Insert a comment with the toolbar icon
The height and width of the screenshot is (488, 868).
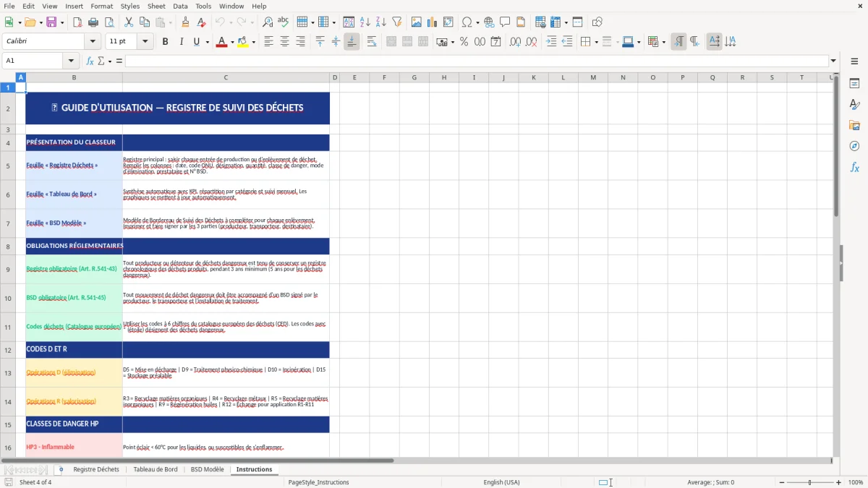(x=505, y=22)
